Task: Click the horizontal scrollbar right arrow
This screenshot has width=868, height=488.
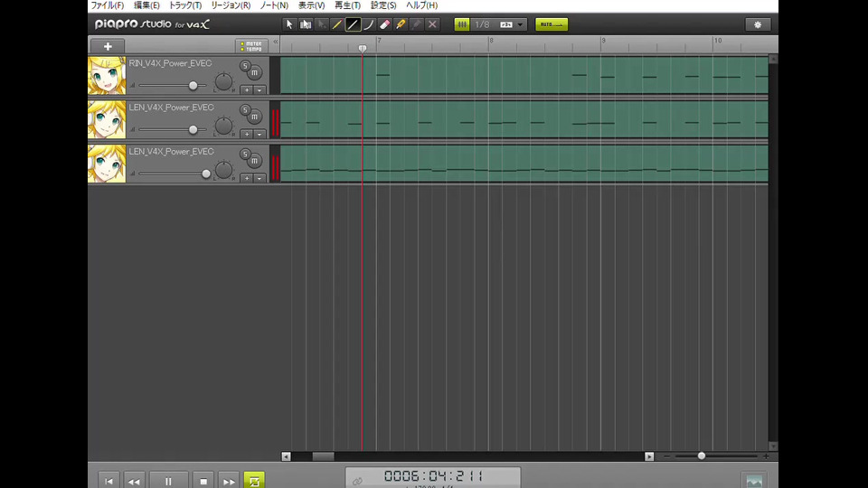Action: [x=649, y=456]
